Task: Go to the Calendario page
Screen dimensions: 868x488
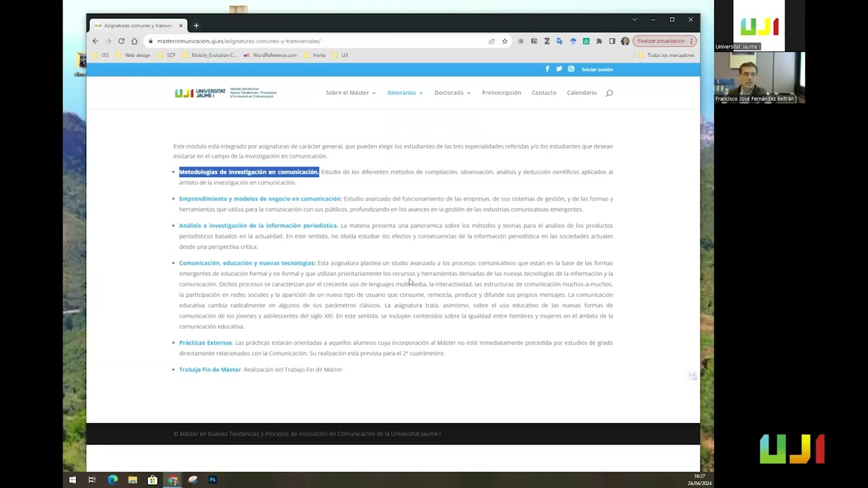Action: tap(581, 93)
